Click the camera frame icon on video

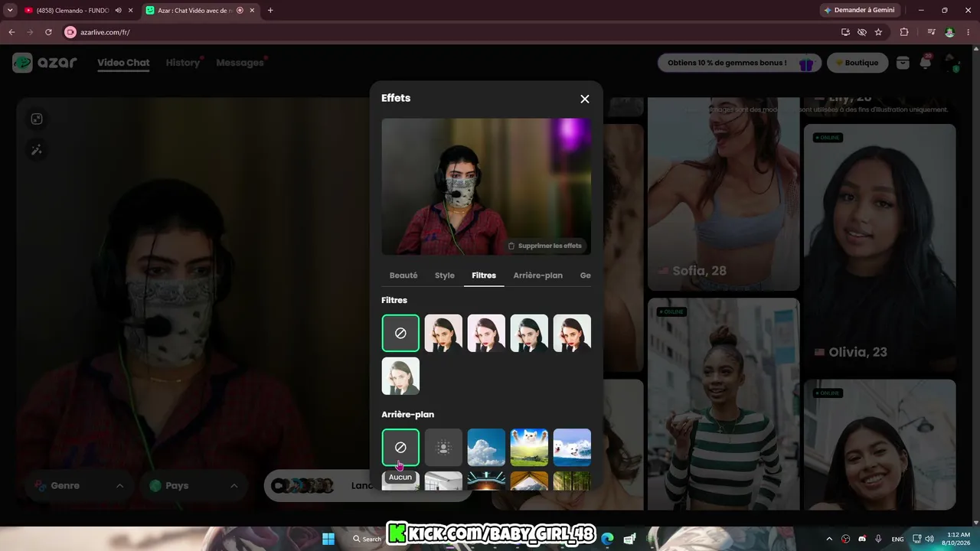click(x=37, y=119)
